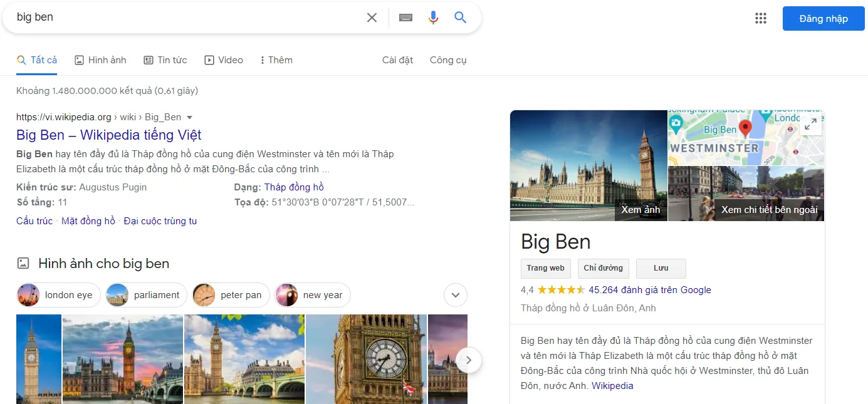
Task: Open the tall Big Ben tower thumbnail
Action: point(39,359)
